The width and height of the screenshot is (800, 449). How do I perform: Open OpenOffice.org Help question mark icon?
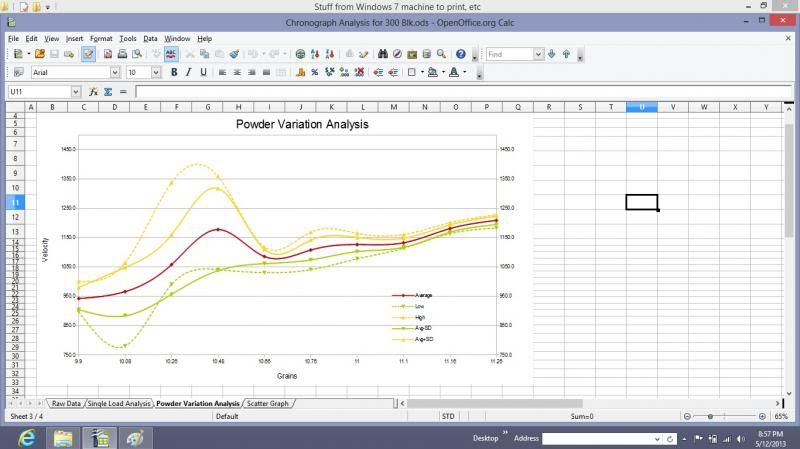click(x=461, y=54)
